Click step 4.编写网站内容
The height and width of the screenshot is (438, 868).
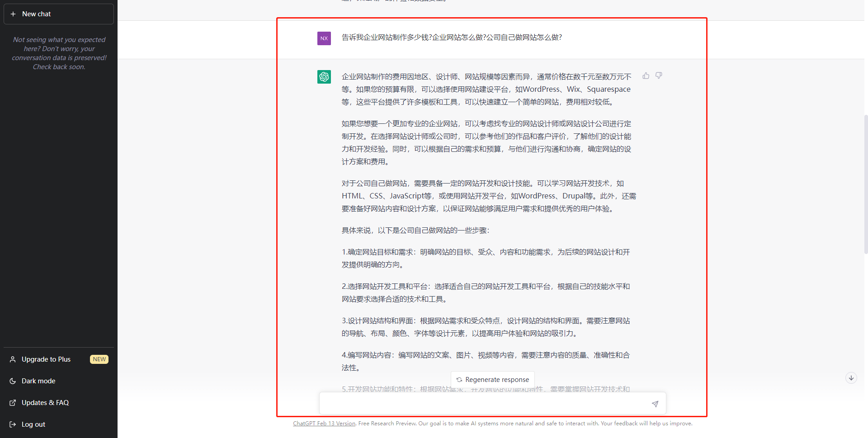tap(486, 362)
